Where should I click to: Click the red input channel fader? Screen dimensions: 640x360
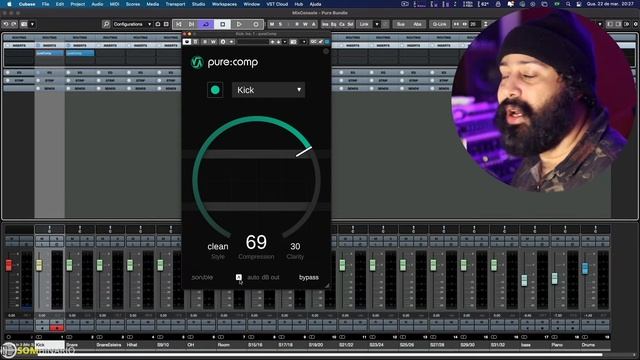coord(9,265)
